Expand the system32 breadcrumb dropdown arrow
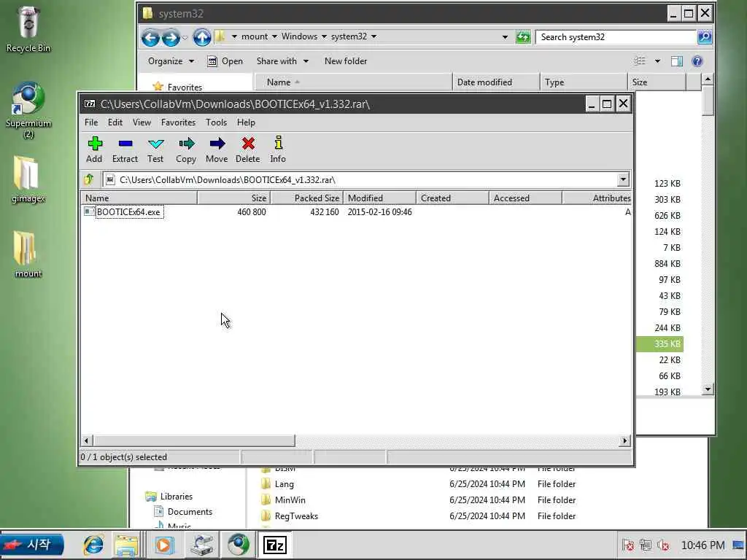Screen dimensions: 747x560 tap(374, 36)
